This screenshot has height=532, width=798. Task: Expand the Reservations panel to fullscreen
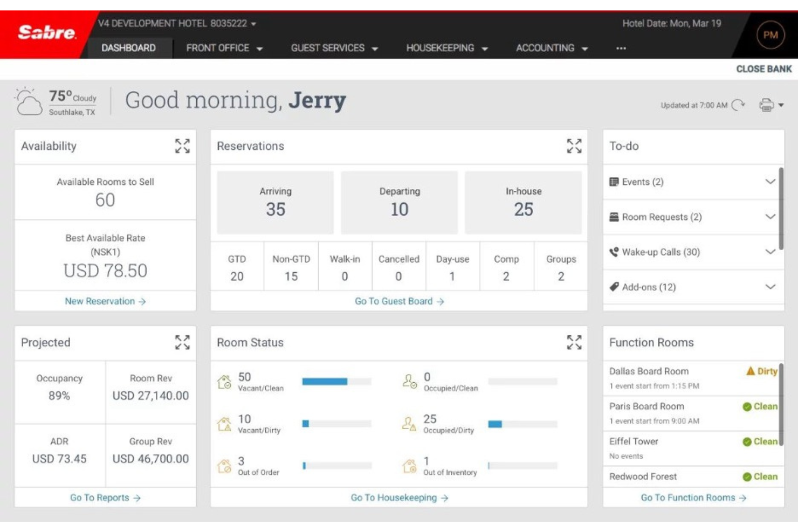[575, 146]
